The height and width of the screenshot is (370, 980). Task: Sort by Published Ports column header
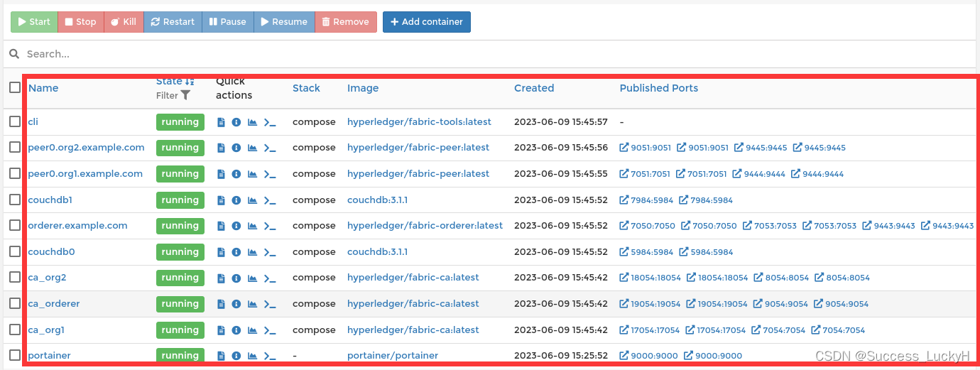click(x=659, y=88)
